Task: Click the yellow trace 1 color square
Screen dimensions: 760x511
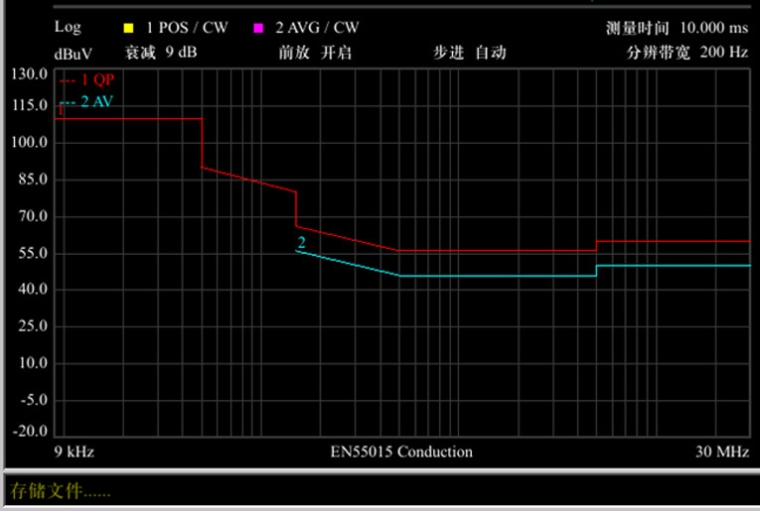Action: tap(128, 27)
